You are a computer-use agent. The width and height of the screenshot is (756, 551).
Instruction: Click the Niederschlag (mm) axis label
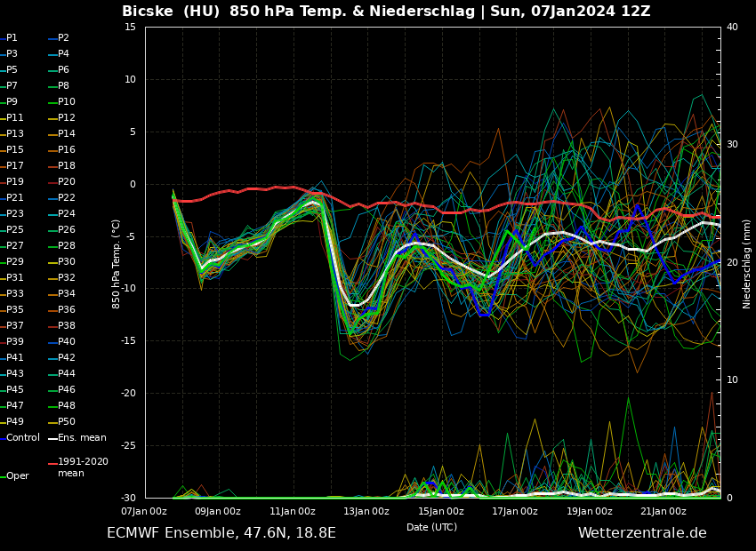747,263
